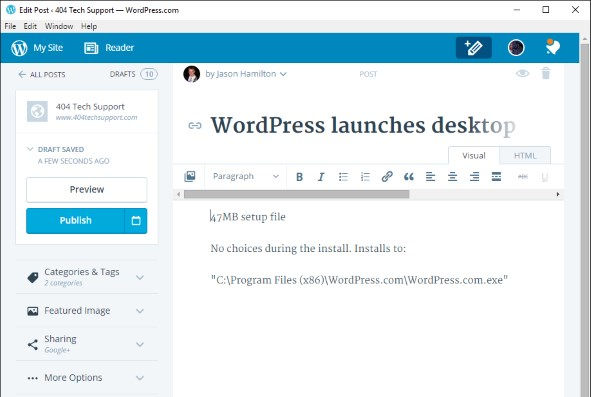The height and width of the screenshot is (397, 591).
Task: Go back to All Posts
Action: (x=42, y=75)
